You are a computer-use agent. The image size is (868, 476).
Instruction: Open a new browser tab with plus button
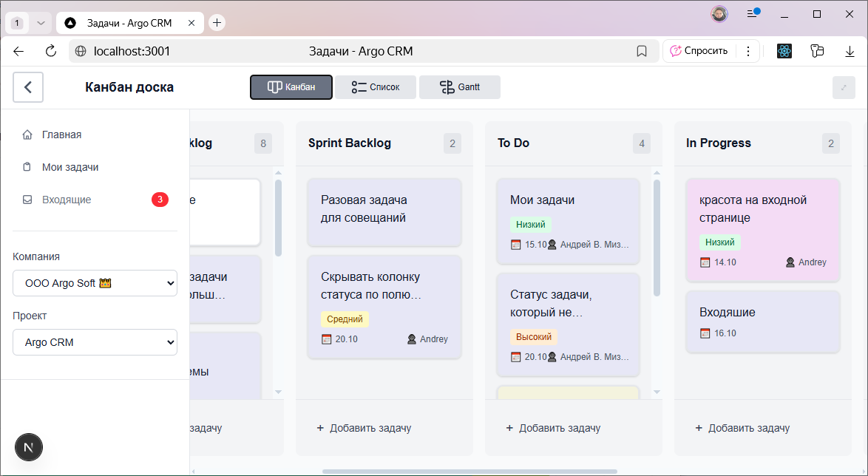[x=217, y=22]
